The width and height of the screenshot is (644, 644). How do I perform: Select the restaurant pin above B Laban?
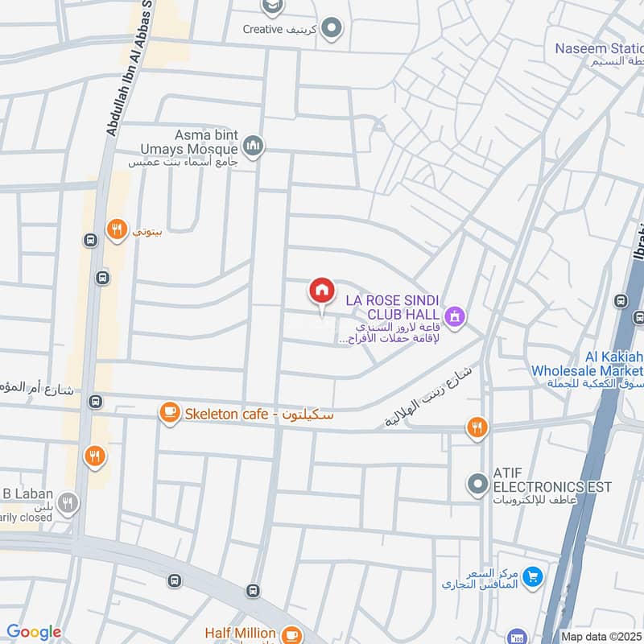click(95, 456)
